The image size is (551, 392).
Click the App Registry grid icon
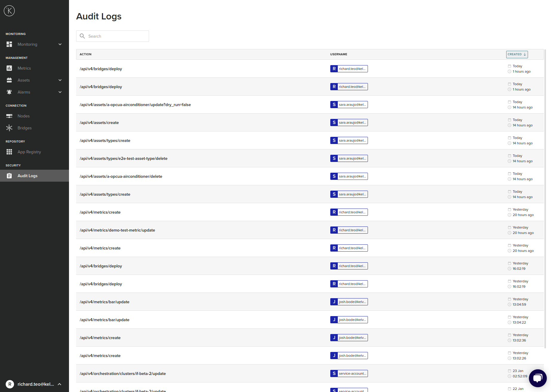(9, 152)
